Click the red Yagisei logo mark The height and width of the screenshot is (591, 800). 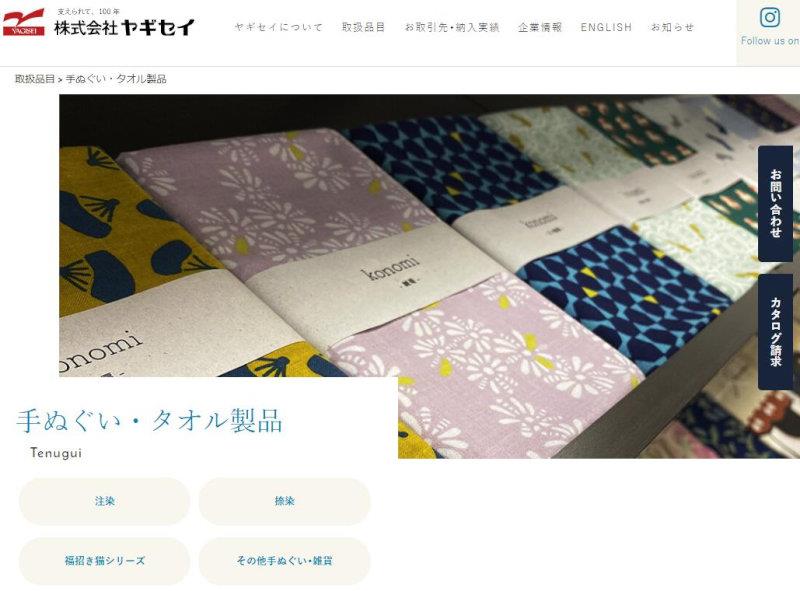(23, 22)
